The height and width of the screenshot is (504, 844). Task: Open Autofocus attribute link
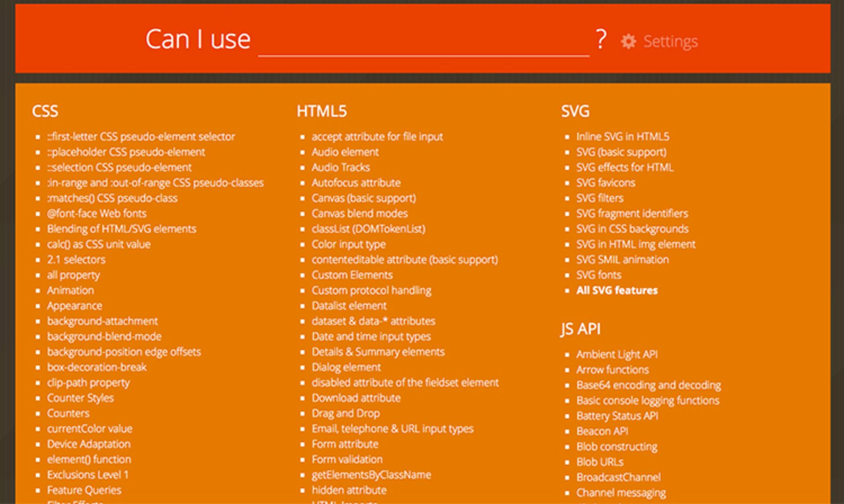point(356,183)
